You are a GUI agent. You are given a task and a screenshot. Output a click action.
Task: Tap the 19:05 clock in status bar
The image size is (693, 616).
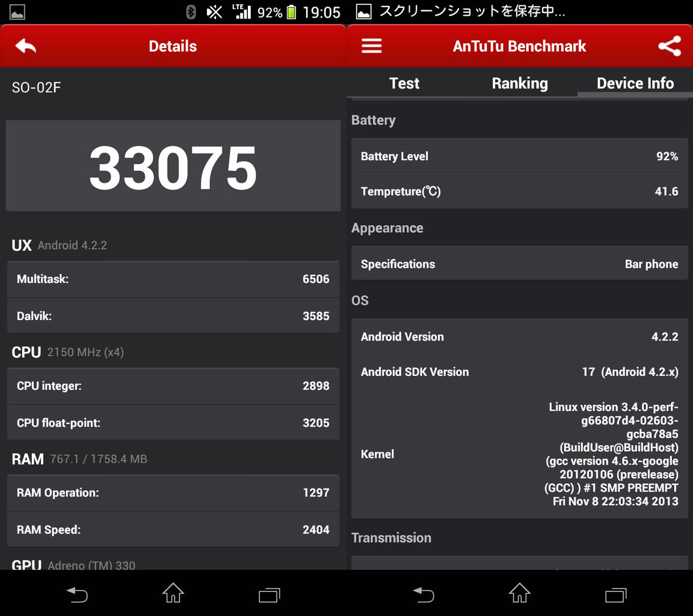(321, 13)
